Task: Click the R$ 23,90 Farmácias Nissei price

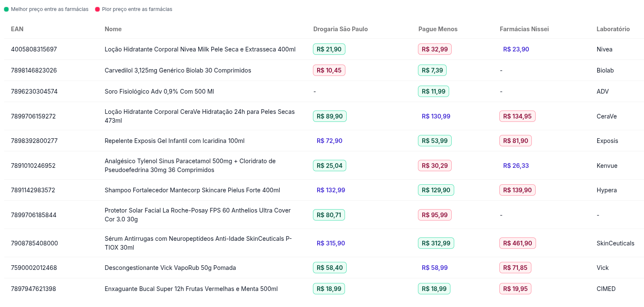Action: coord(516,49)
